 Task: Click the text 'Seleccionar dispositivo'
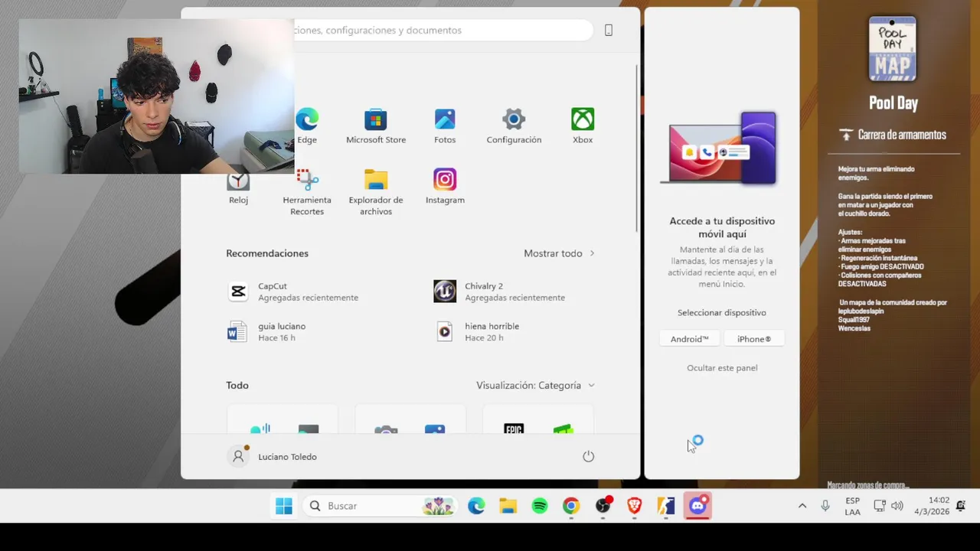pyautogui.click(x=722, y=313)
